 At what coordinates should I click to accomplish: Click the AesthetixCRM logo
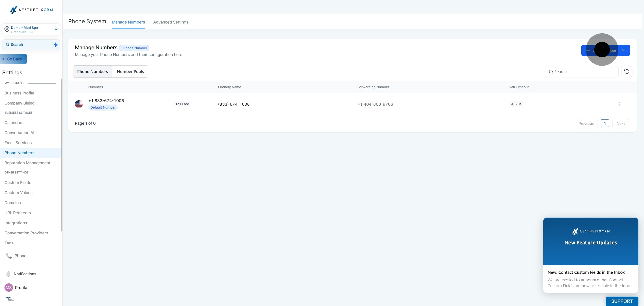pos(31,10)
